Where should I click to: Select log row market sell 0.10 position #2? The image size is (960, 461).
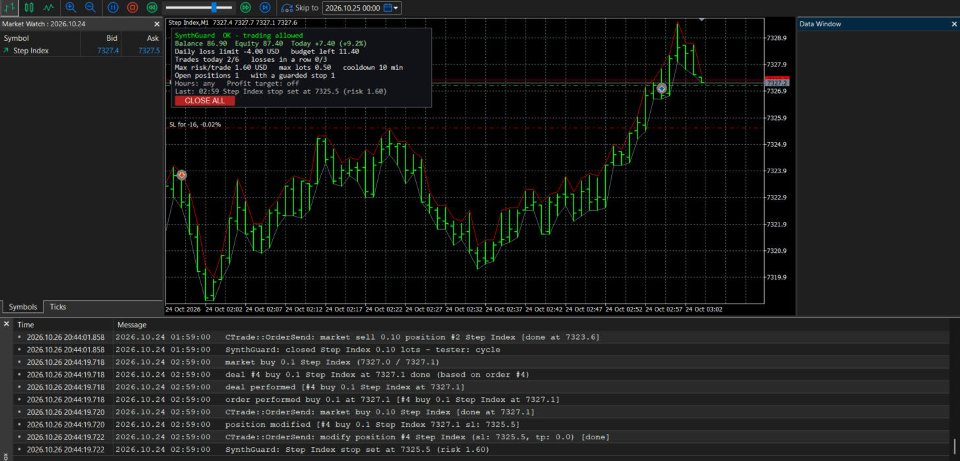point(482,337)
